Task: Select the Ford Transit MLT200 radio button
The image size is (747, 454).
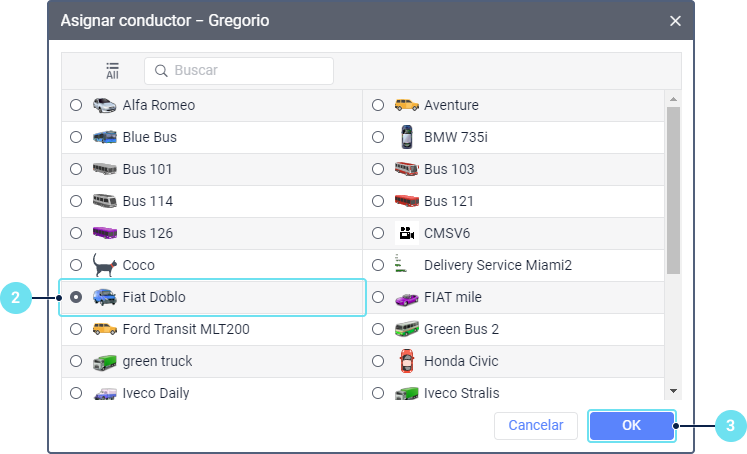Action: click(76, 329)
